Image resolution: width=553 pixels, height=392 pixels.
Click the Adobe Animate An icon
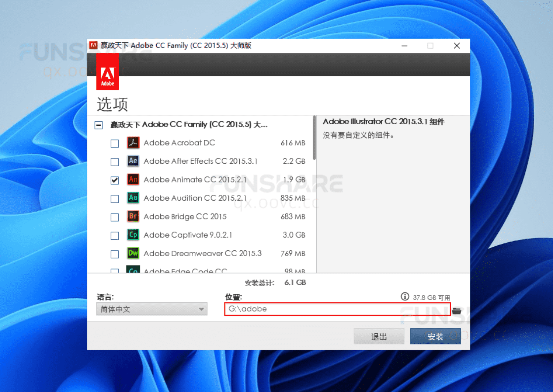click(133, 179)
